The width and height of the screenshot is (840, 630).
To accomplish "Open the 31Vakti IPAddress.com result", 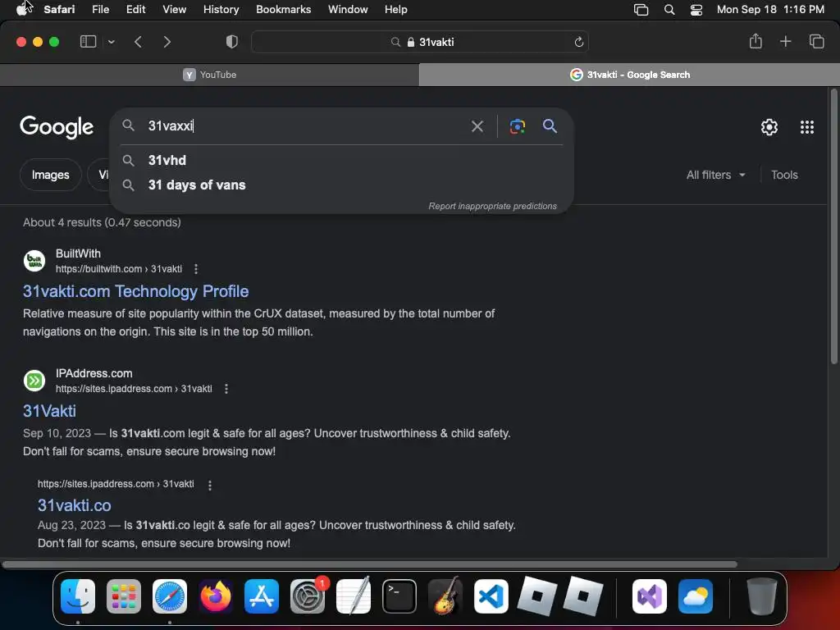I will pos(49,411).
